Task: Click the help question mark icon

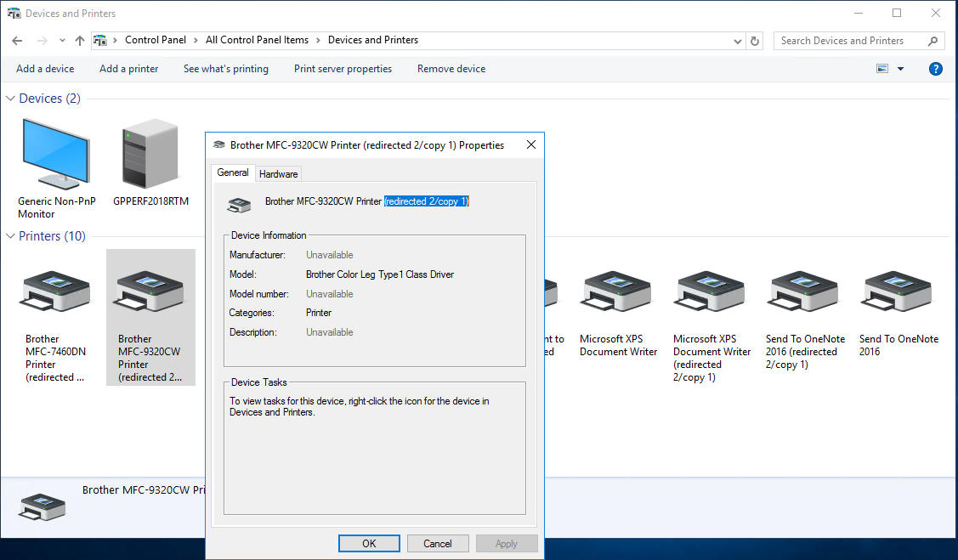Action: click(935, 69)
